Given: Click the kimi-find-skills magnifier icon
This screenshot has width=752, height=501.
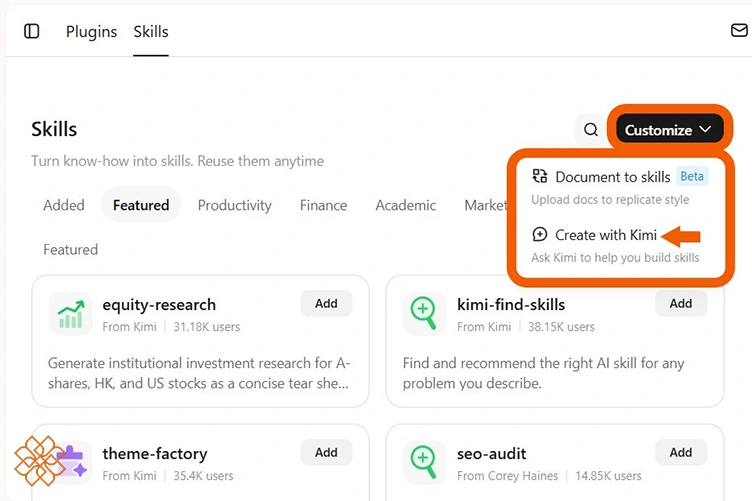Looking at the screenshot, I should (424, 314).
